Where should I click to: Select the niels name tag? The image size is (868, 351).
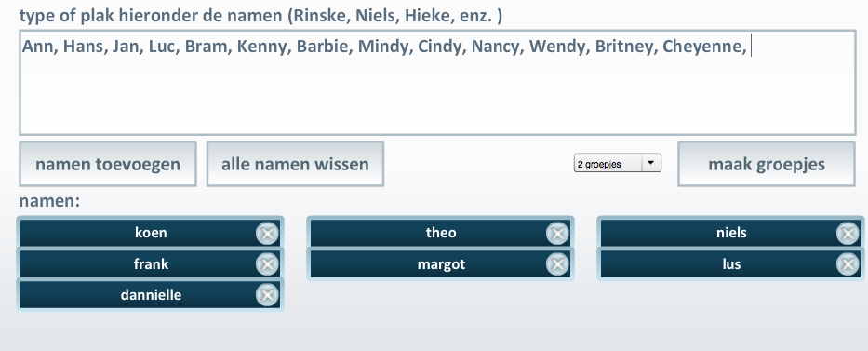click(x=730, y=233)
